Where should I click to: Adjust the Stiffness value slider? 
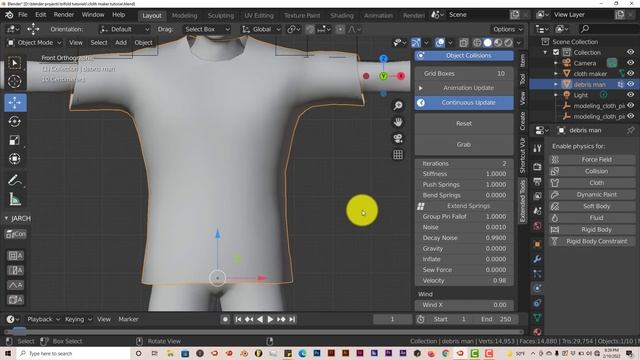tap(464, 174)
